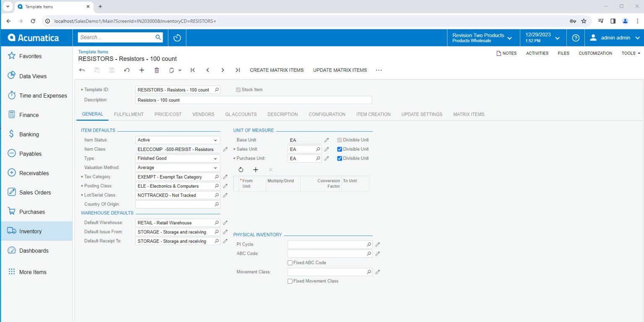Click into the Description text field
Viewport: 644px width, 322px height.
(253, 100)
